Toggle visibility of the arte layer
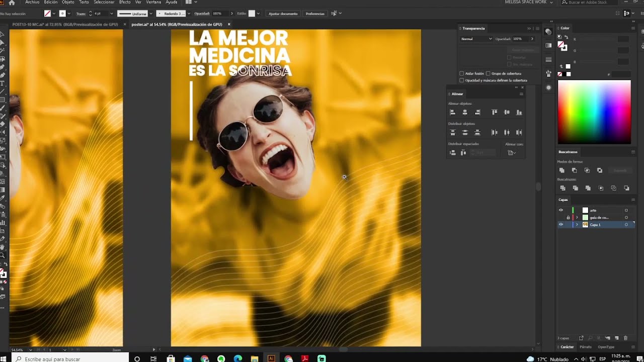The width and height of the screenshot is (644, 362). click(x=561, y=210)
